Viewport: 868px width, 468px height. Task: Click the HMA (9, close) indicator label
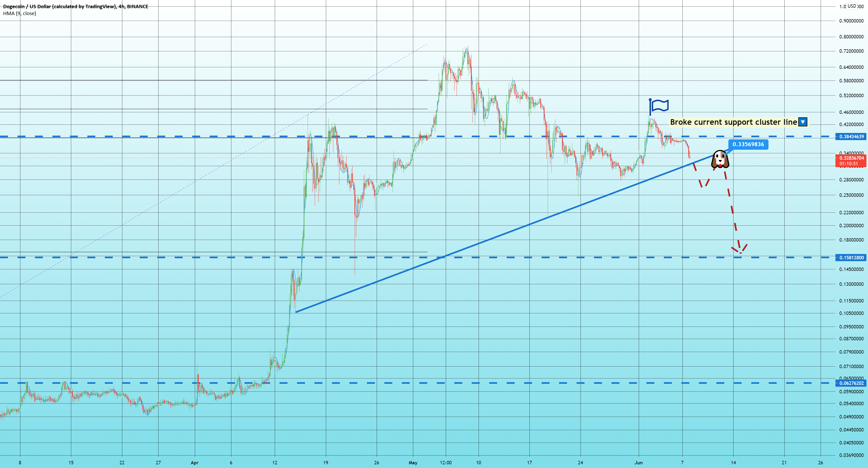click(20, 14)
